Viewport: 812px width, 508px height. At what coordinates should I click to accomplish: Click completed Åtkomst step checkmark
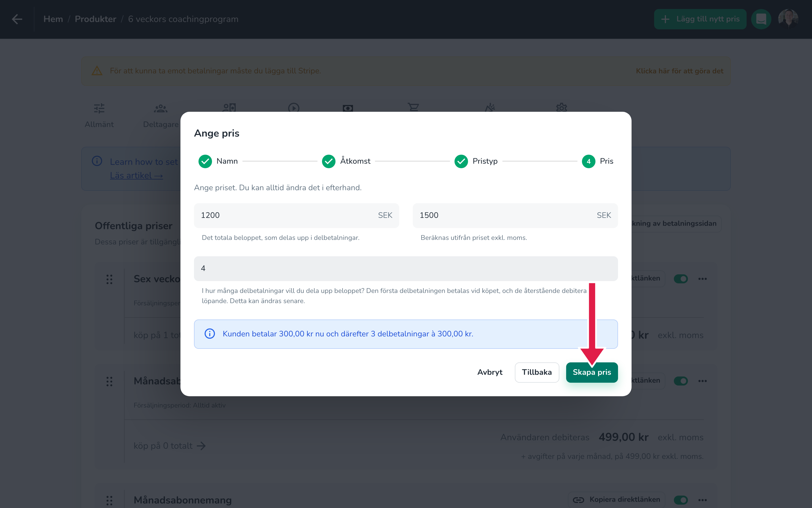[x=328, y=161]
